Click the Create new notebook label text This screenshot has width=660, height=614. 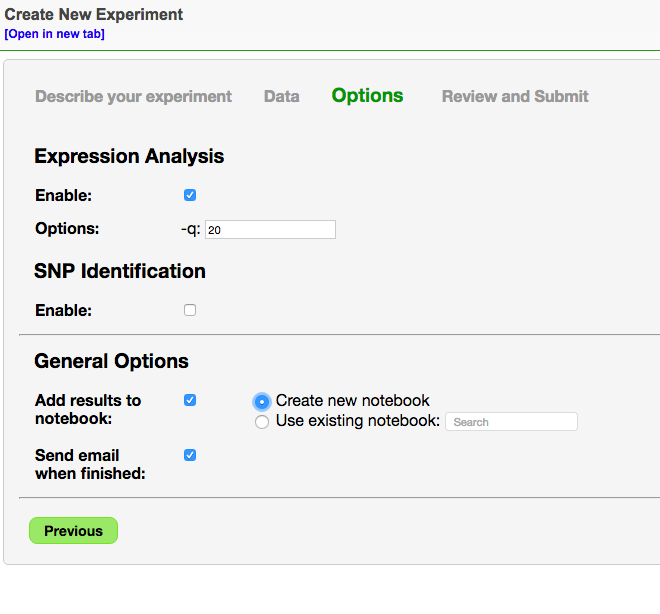coord(352,401)
